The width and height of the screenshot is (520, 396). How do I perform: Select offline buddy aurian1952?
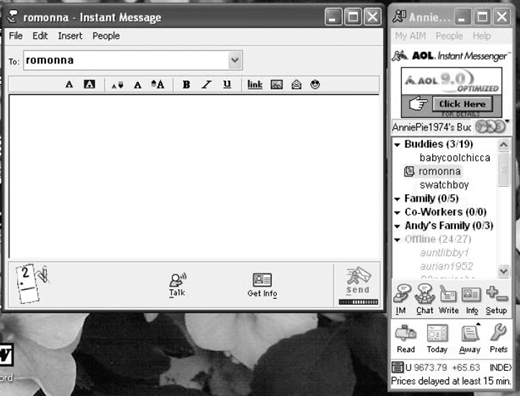click(x=446, y=266)
